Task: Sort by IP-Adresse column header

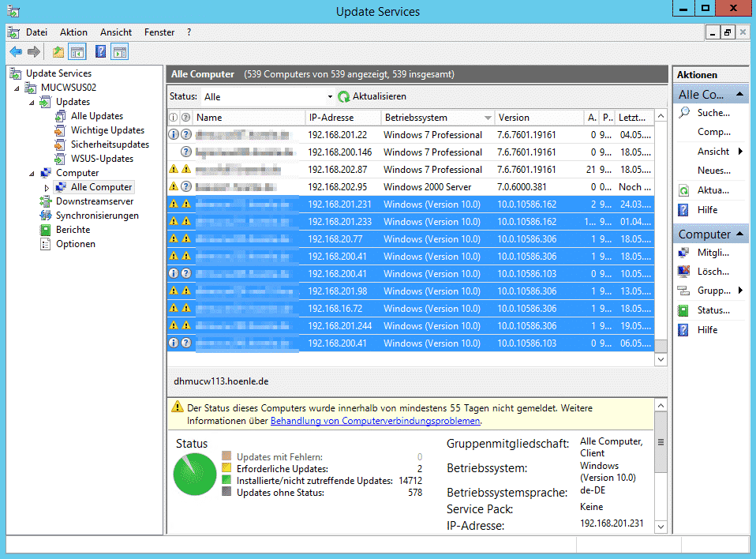Action: pos(342,118)
